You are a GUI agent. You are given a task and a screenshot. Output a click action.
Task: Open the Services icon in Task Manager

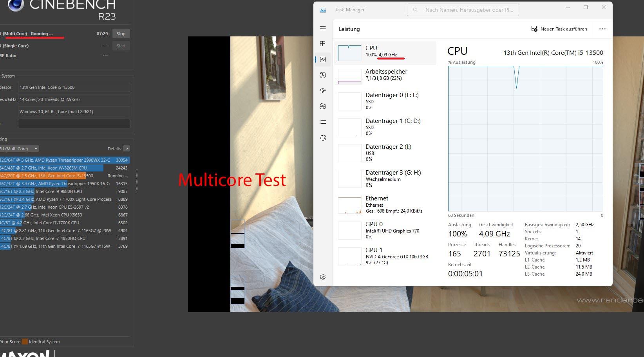click(x=323, y=138)
